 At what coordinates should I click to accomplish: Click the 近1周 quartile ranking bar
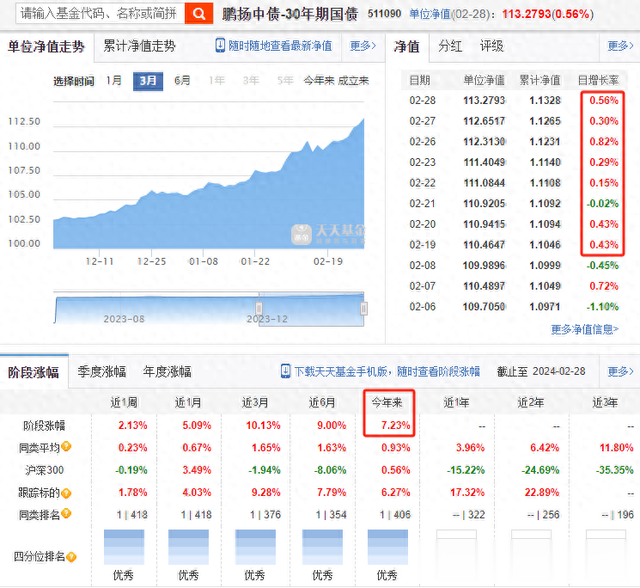click(x=124, y=547)
